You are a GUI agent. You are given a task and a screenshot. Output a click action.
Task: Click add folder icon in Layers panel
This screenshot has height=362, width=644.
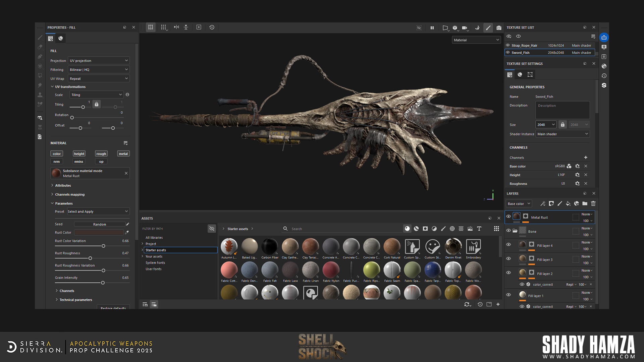coord(585,203)
